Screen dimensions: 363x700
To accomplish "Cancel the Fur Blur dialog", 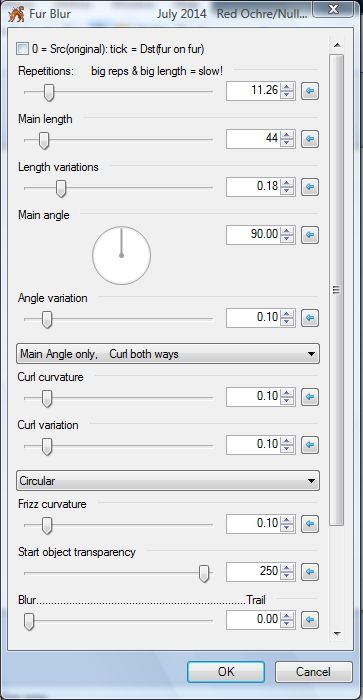I will (313, 671).
